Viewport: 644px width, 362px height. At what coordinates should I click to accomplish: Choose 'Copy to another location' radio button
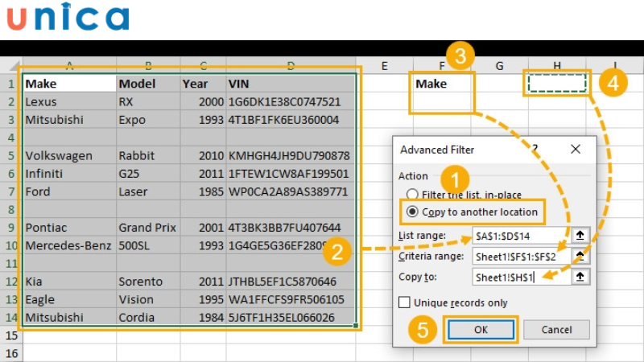413,212
